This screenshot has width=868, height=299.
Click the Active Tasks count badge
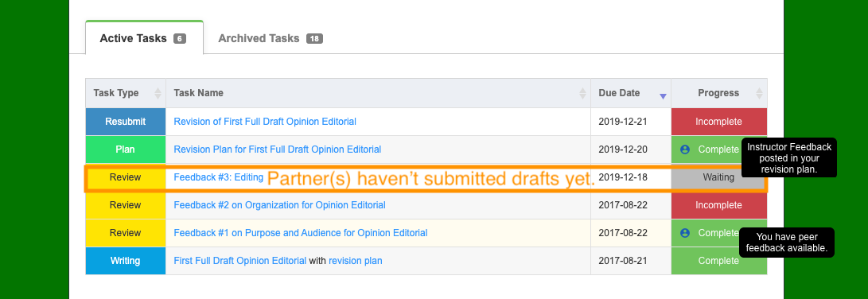pyautogui.click(x=179, y=39)
